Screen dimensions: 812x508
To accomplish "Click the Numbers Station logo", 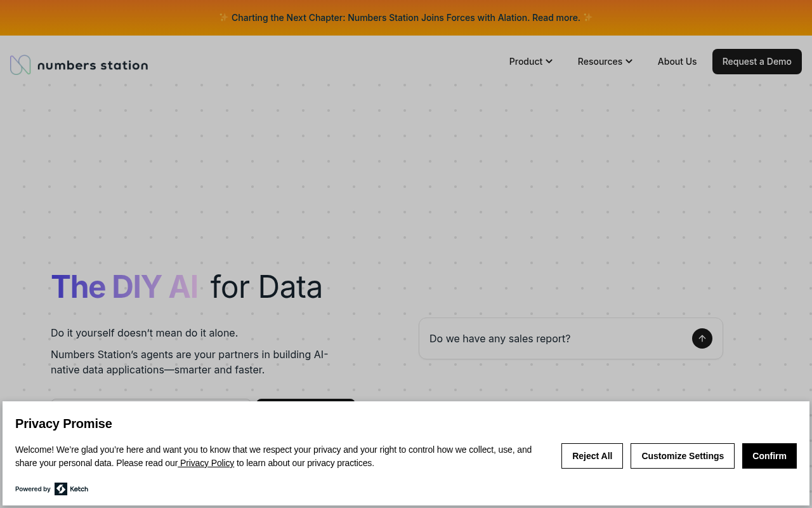I will (x=79, y=63).
